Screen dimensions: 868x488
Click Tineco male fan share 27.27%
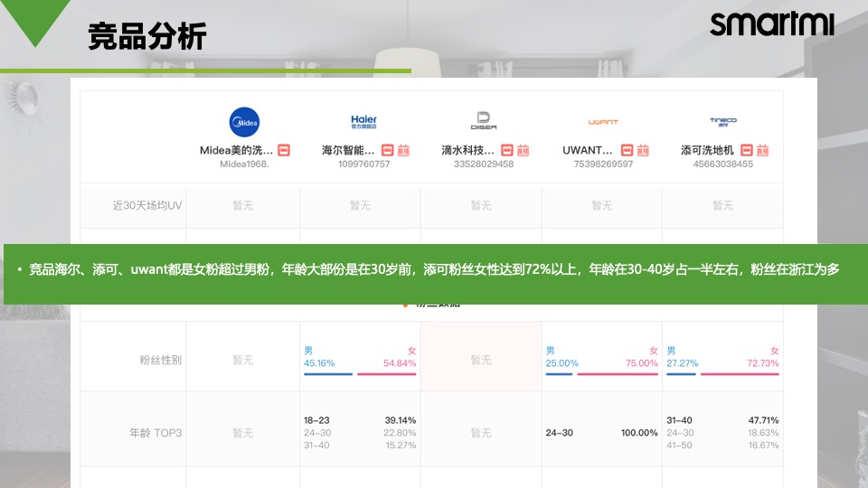(x=683, y=363)
